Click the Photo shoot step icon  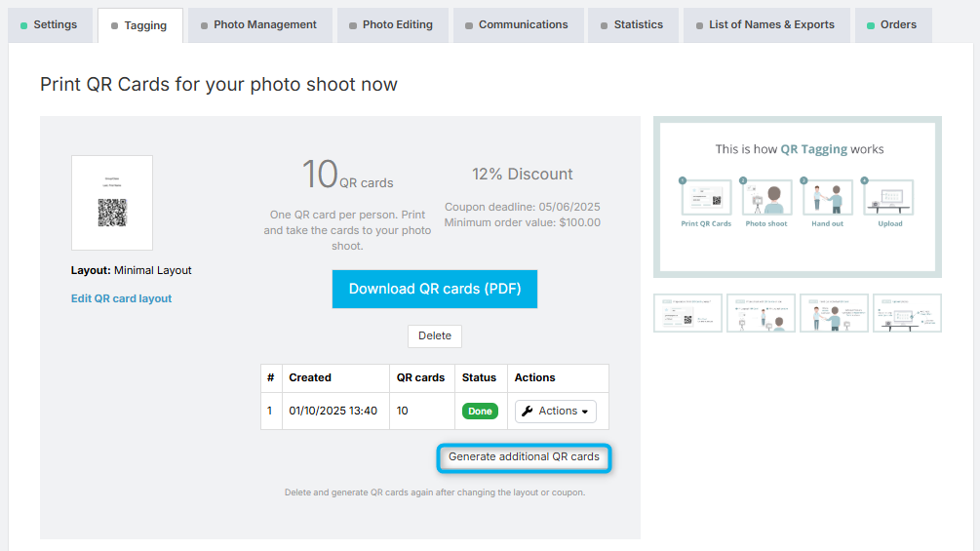point(766,197)
